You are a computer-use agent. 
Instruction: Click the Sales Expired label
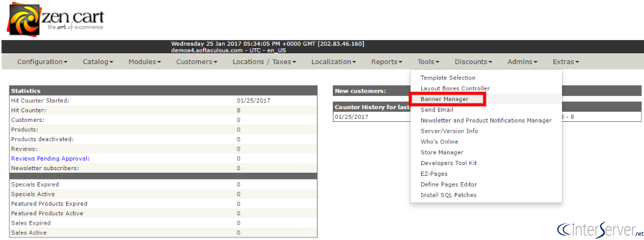click(31, 223)
